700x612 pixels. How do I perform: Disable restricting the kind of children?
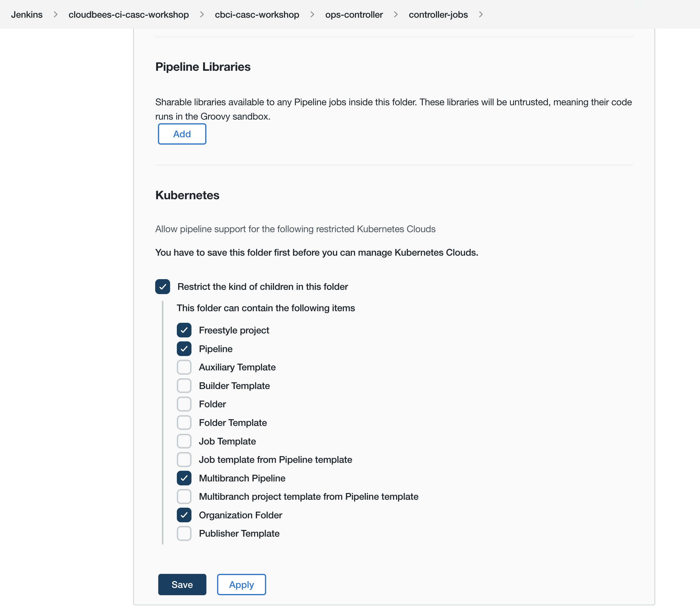162,286
